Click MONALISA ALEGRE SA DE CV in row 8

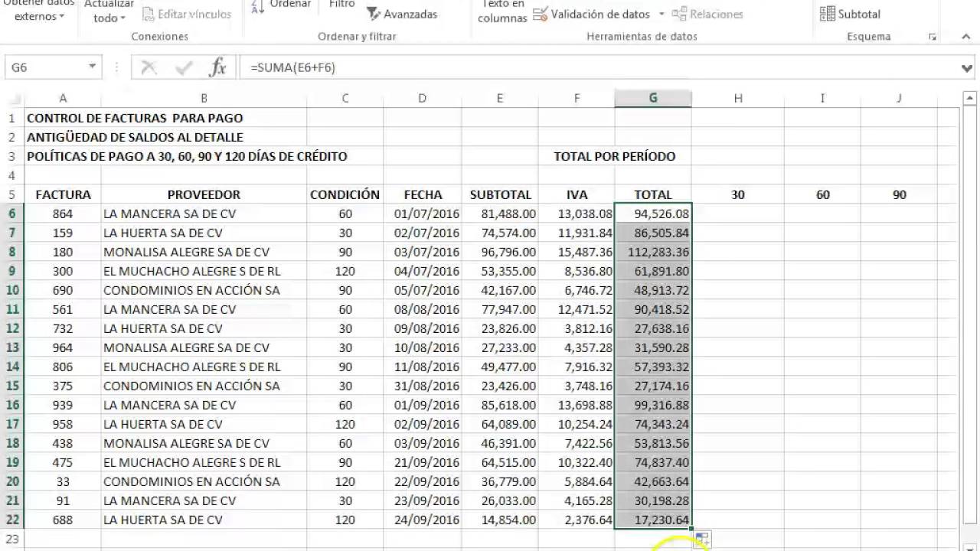[204, 252]
